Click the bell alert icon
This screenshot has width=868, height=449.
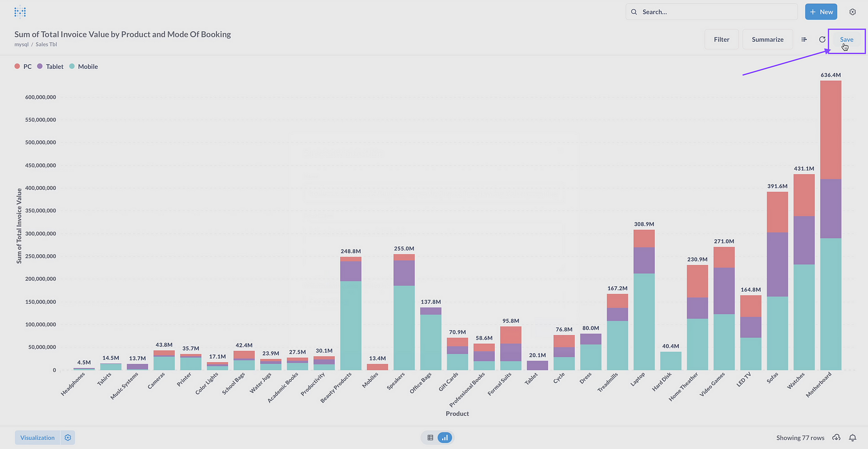853,438
